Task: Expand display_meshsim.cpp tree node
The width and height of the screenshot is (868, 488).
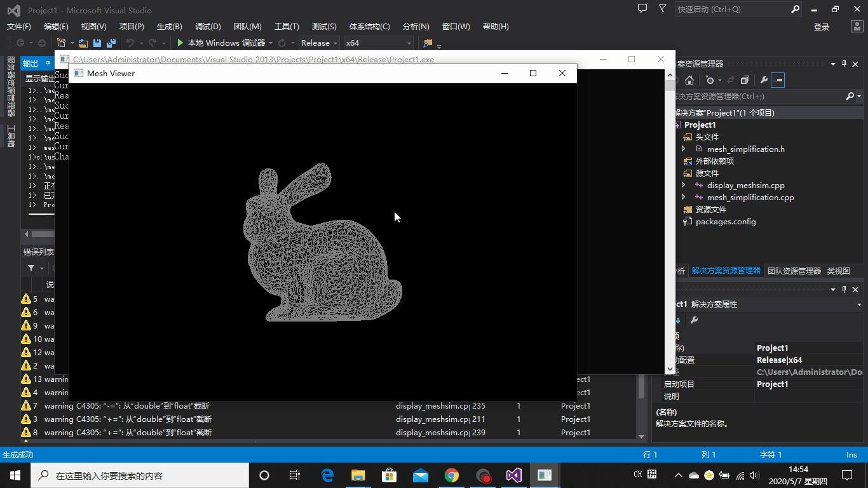Action: (x=684, y=186)
